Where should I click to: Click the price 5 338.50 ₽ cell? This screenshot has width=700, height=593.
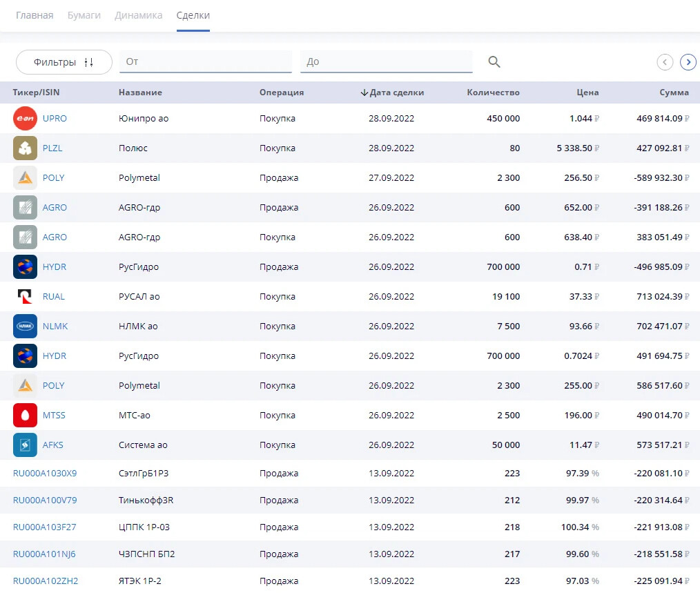tap(578, 148)
